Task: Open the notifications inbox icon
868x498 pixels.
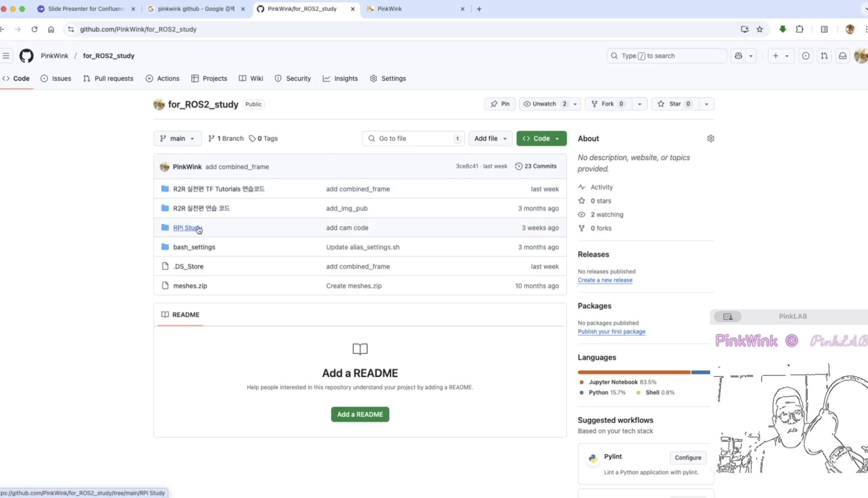Action: pos(842,56)
